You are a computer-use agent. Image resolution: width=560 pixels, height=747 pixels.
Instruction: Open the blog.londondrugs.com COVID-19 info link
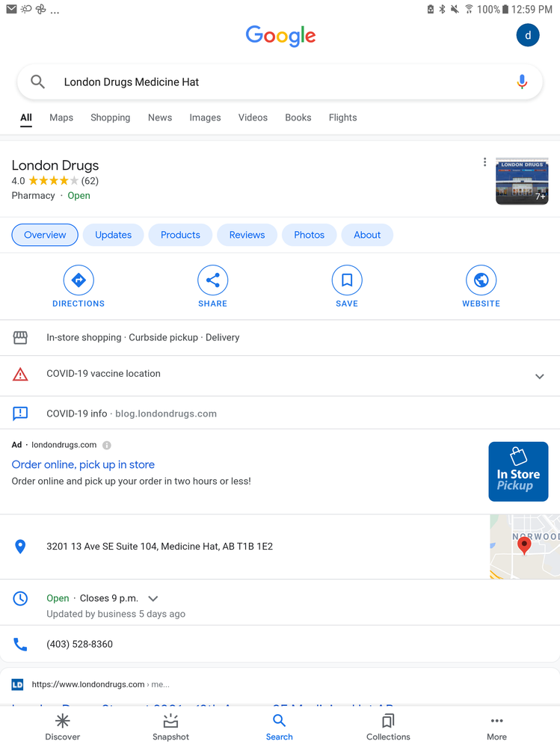166,414
